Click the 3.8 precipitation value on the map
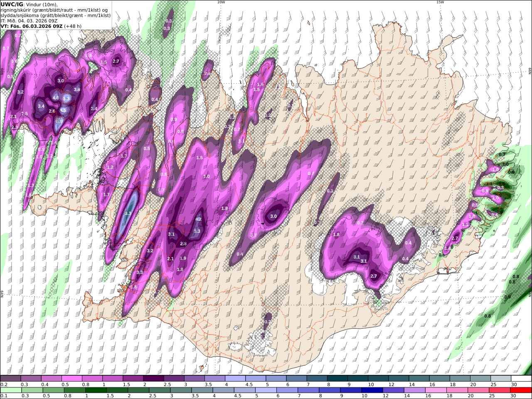The width and height of the screenshot is (532, 399). [77, 89]
